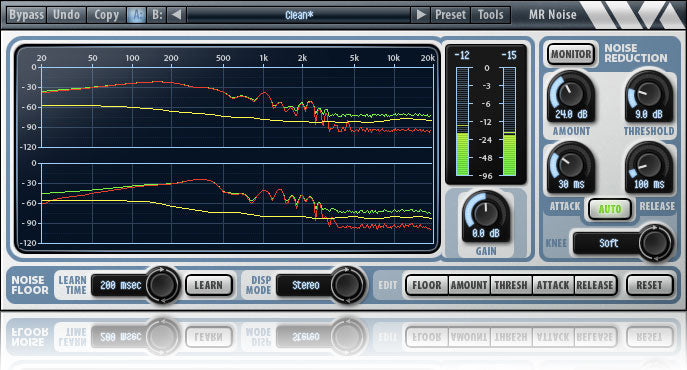687x370 pixels.
Task: Click the 0.0 dB gain value
Action: (485, 233)
